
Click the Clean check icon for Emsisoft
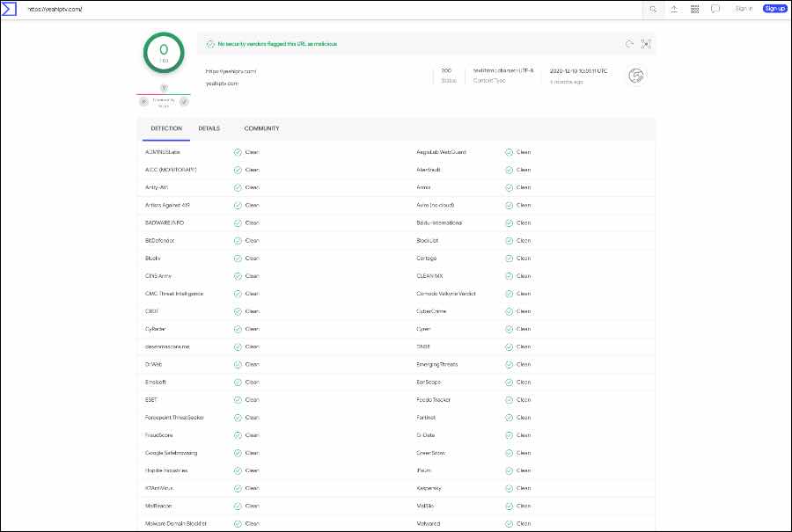(x=238, y=383)
